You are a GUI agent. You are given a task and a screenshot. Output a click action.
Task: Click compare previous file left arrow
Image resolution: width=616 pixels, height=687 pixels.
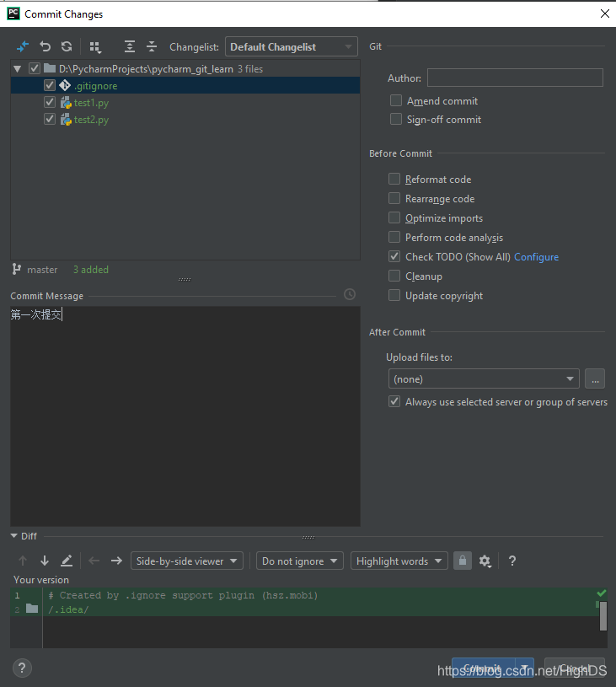pyautogui.click(x=94, y=561)
